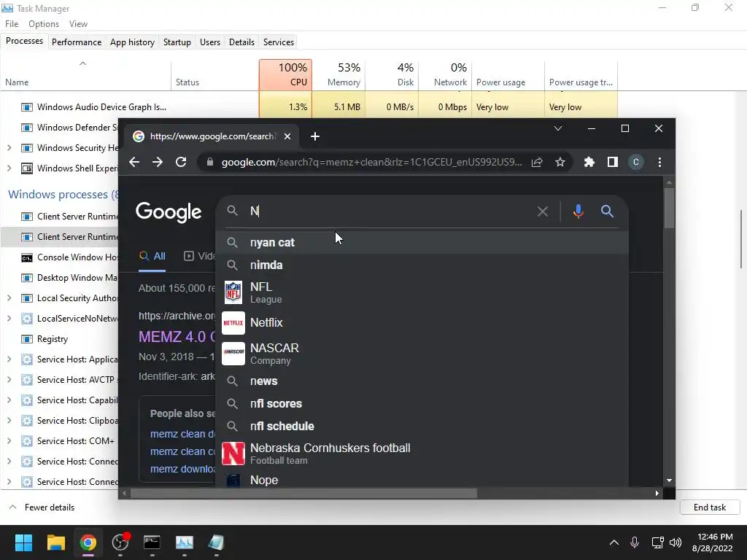Image resolution: width=747 pixels, height=560 pixels.
Task: Open the Chrome profile avatar C
Action: [x=636, y=163]
